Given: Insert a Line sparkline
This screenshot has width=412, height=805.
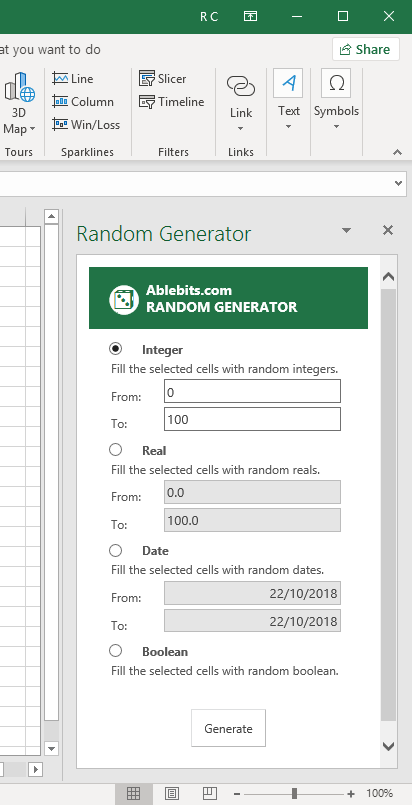Looking at the screenshot, I should (73, 79).
